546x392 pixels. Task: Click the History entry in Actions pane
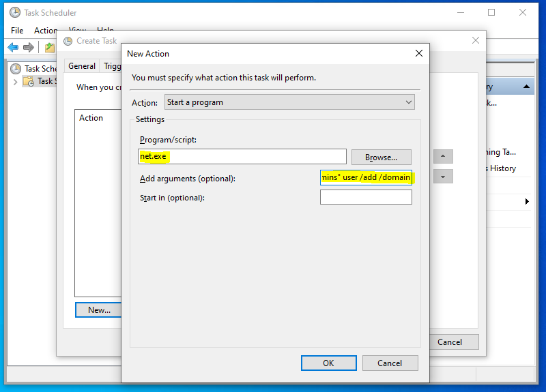coord(502,168)
